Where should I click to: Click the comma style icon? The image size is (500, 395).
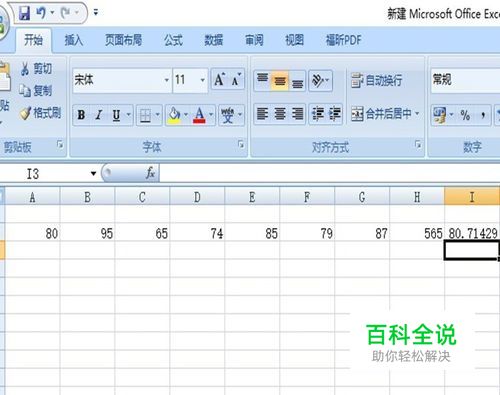click(483, 115)
